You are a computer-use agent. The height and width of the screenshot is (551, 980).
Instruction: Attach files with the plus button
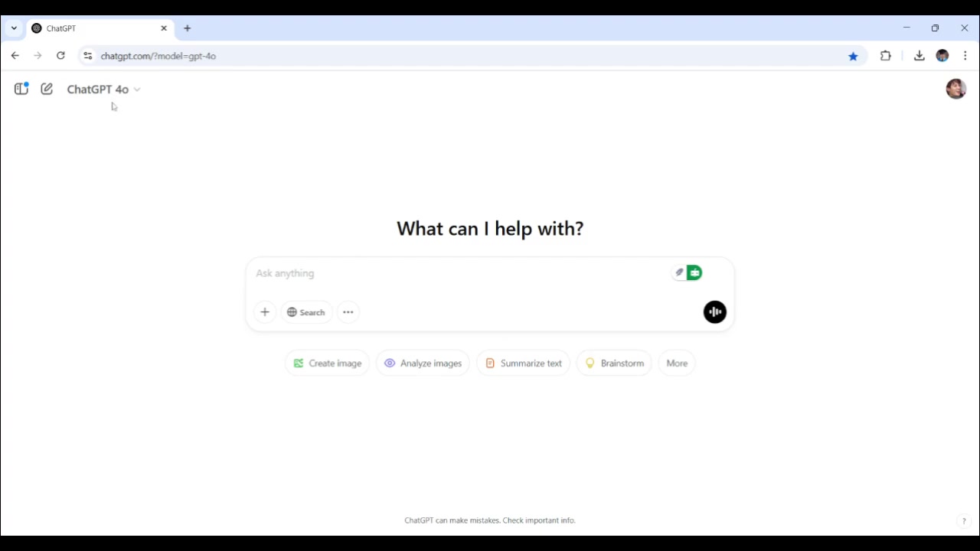pos(265,312)
